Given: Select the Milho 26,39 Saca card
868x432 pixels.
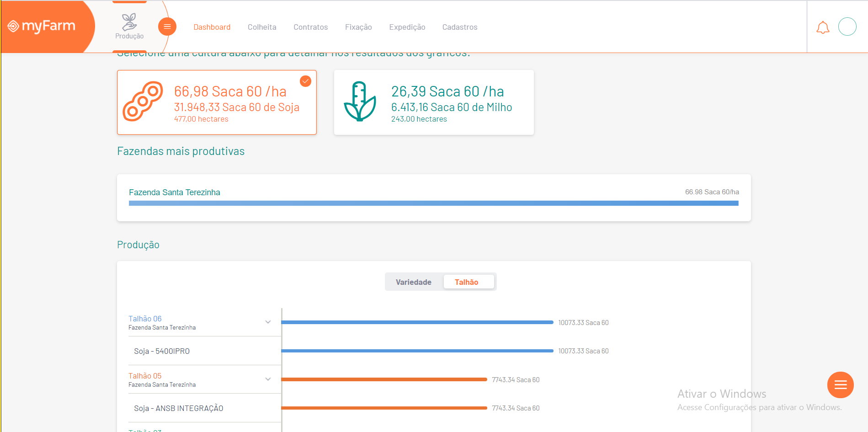Looking at the screenshot, I should (x=434, y=102).
